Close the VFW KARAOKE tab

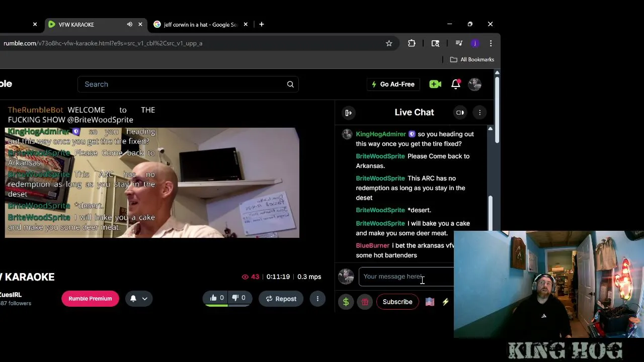[x=140, y=24]
